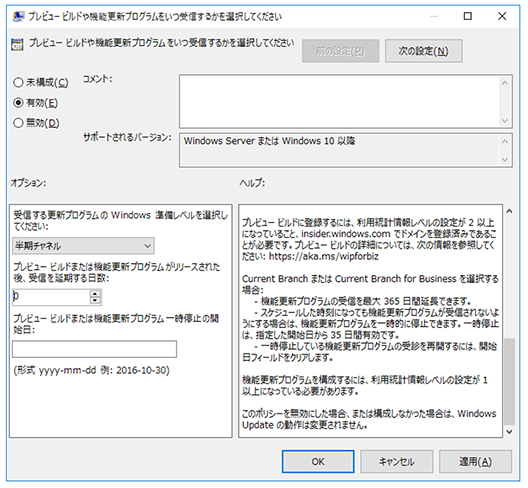This screenshot has height=488, width=528.
Task: Open the 半期チャネル readiness level dropdown
Action: point(83,246)
